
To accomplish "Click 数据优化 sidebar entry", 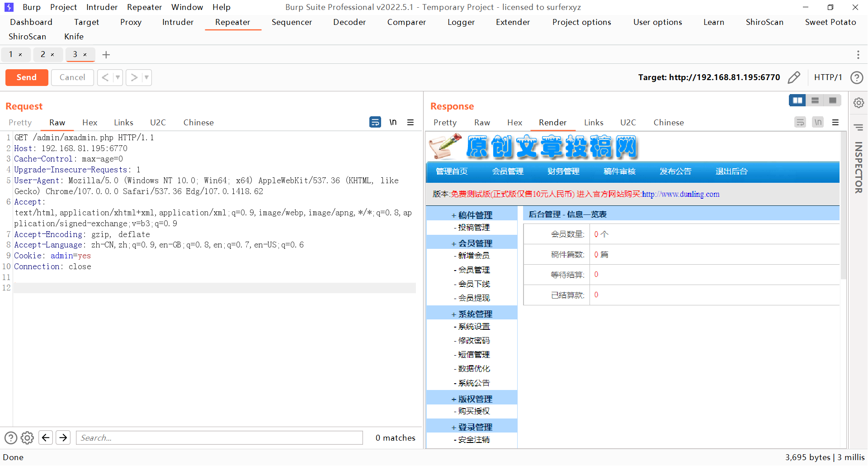I will pos(472,369).
